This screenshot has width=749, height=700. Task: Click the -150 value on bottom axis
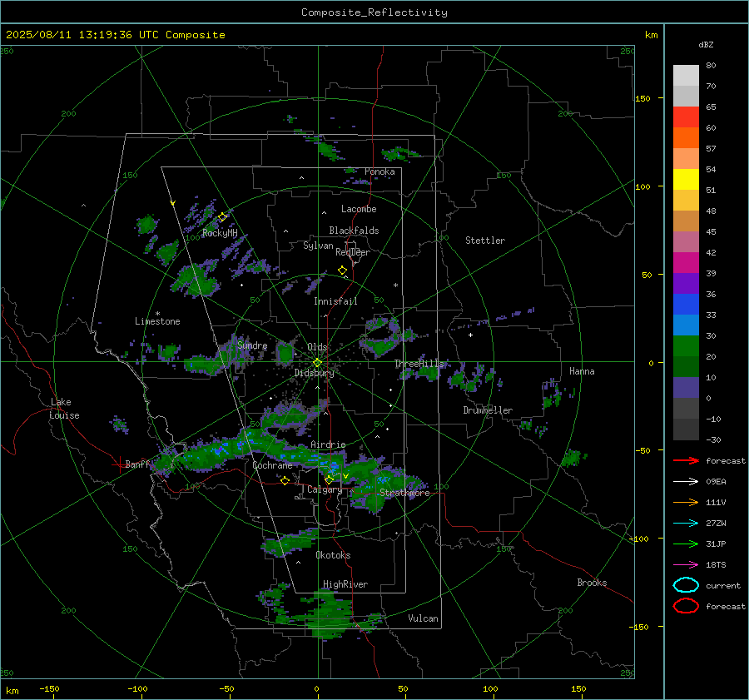tap(49, 688)
